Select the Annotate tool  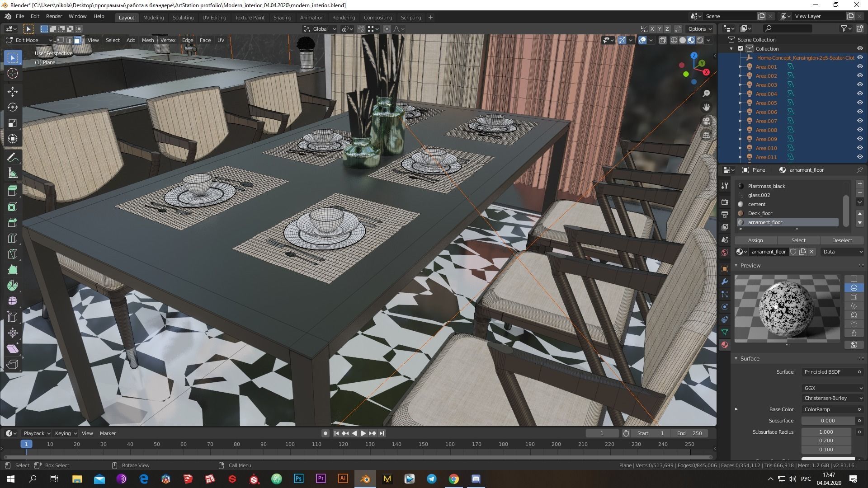(x=13, y=158)
